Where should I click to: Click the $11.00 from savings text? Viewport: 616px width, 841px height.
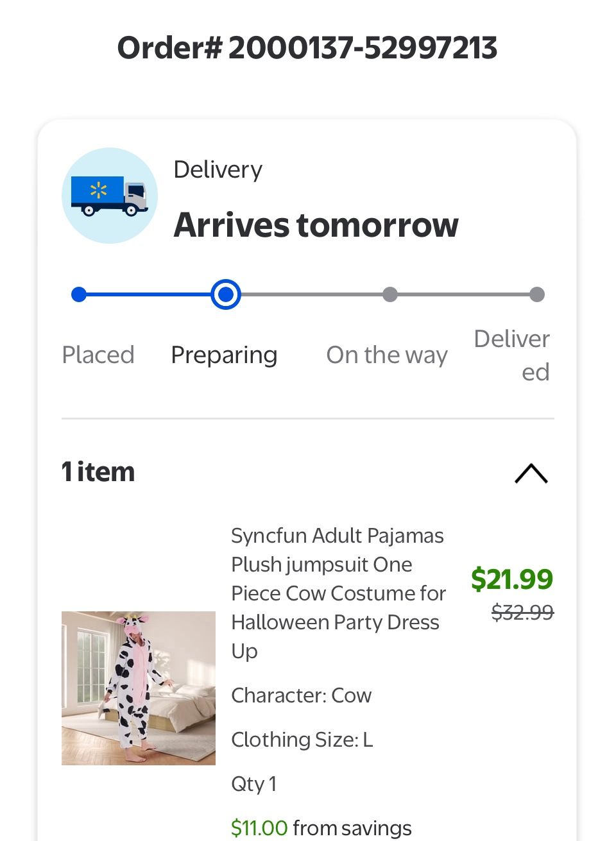click(x=321, y=828)
